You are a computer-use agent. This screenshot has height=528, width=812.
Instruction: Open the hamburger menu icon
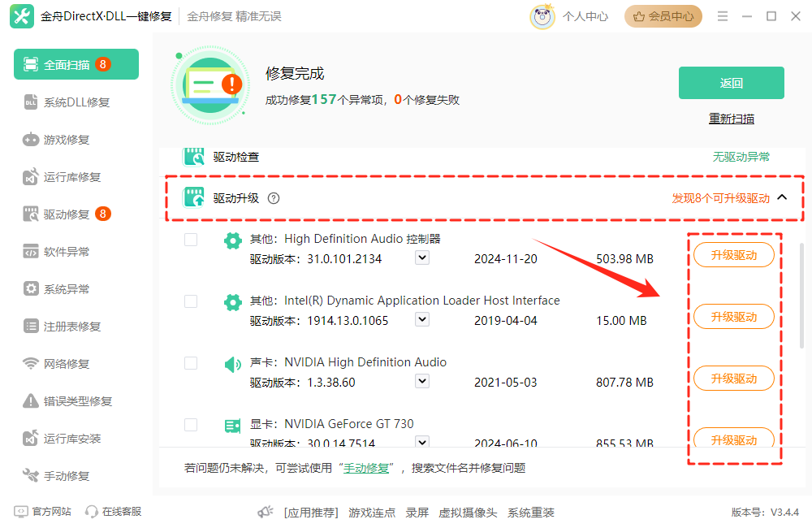723,16
